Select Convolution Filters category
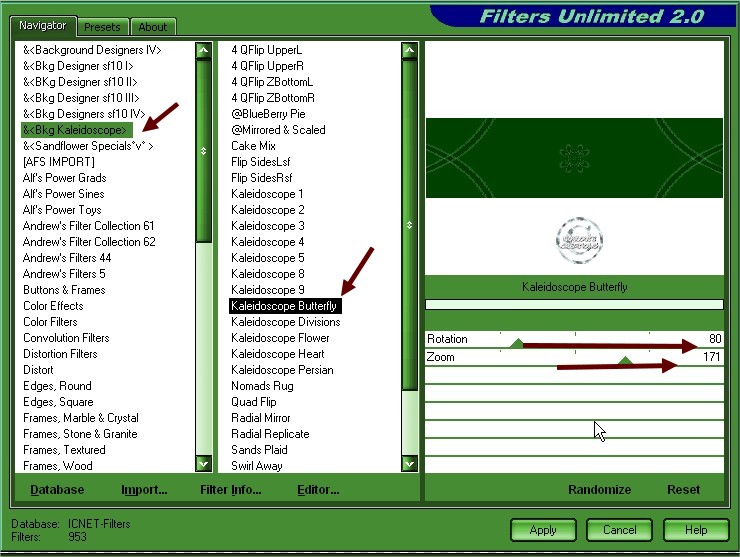 pos(66,338)
